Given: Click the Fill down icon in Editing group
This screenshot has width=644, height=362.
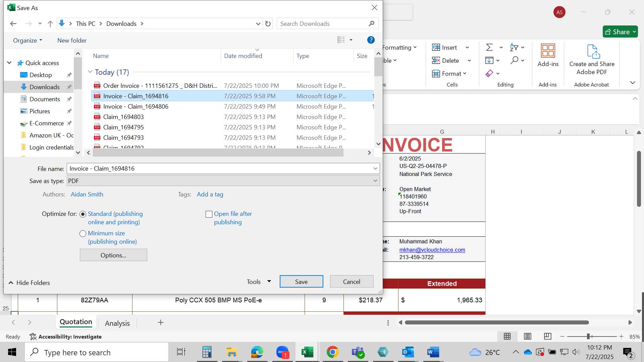Looking at the screenshot, I should pos(489,61).
